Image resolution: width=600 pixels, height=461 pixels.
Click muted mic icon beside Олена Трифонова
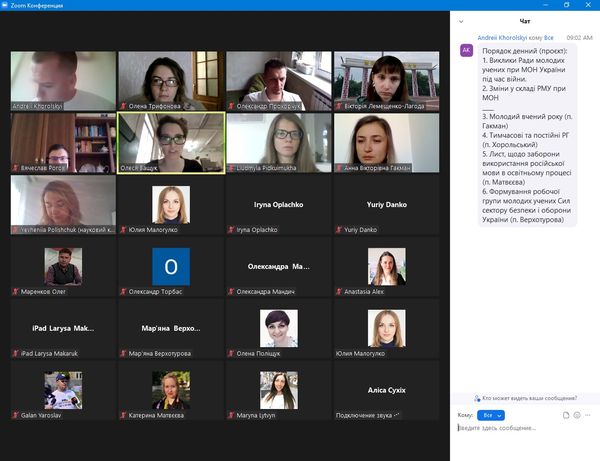point(123,105)
